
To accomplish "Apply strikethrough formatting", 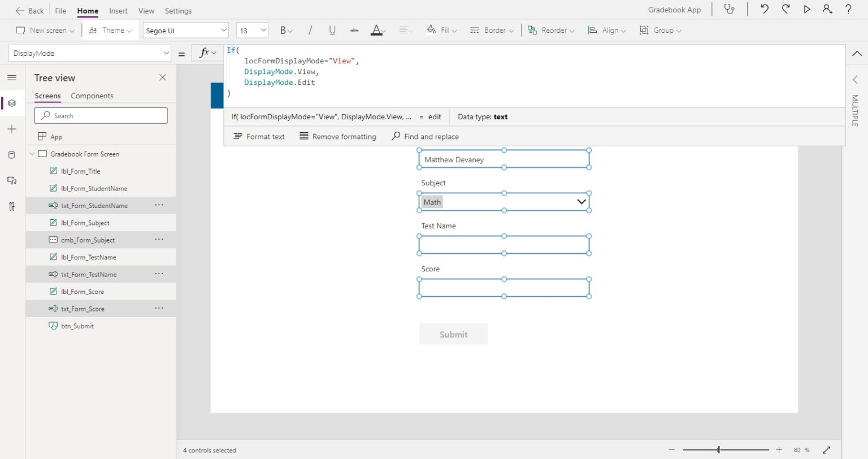I will tap(354, 30).
